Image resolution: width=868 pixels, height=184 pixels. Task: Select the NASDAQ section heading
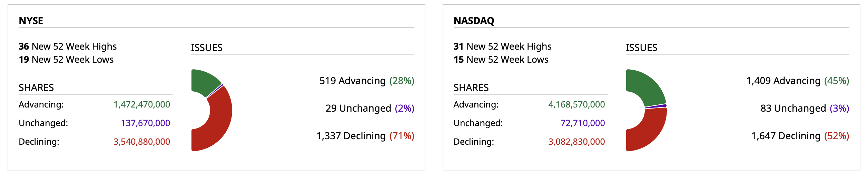(474, 21)
